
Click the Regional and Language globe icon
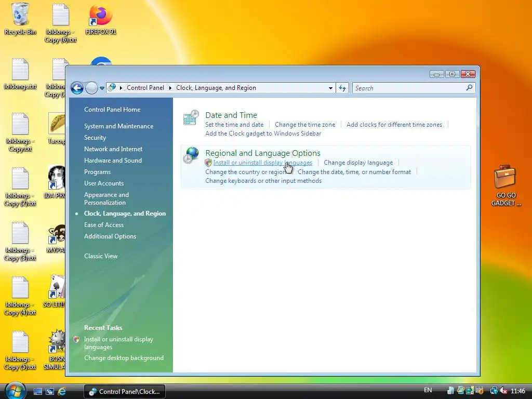coord(191,155)
